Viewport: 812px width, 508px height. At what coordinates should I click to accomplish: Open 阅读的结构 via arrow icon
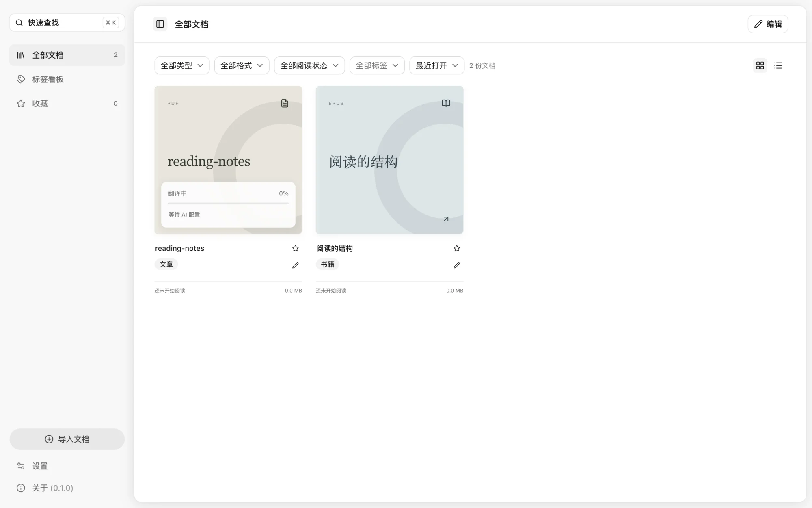(446, 219)
